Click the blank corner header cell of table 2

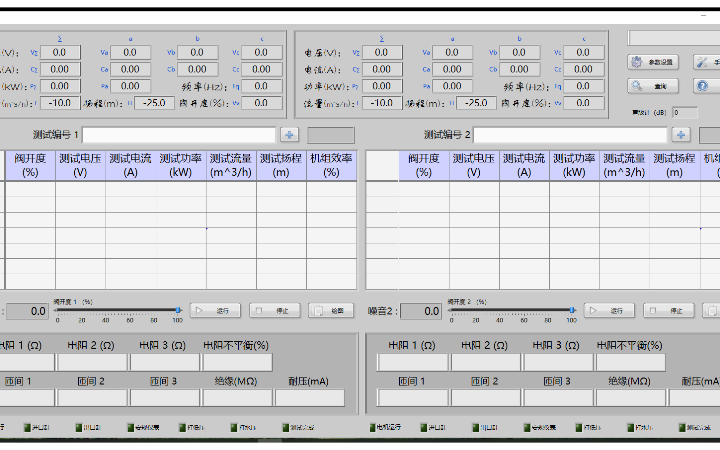pyautogui.click(x=382, y=166)
